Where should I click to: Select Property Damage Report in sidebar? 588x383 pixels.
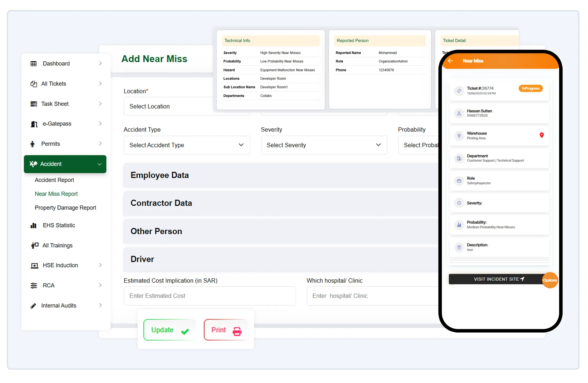65,208
